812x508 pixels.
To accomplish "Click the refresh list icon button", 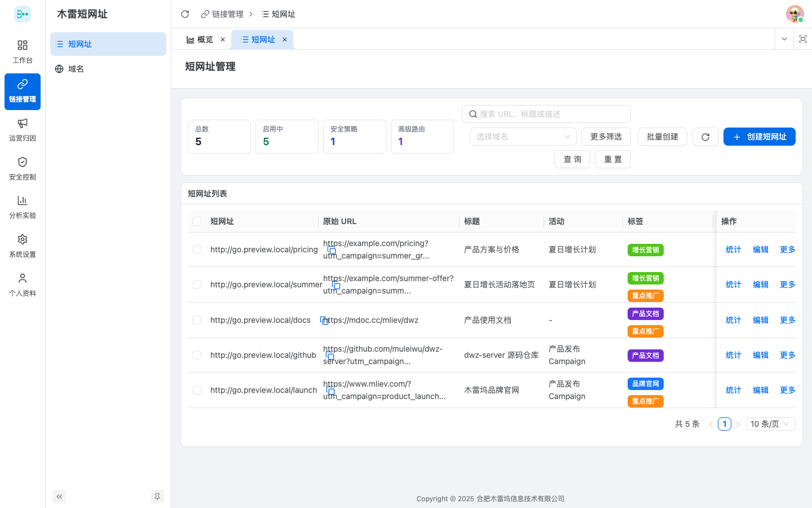I will coord(705,137).
